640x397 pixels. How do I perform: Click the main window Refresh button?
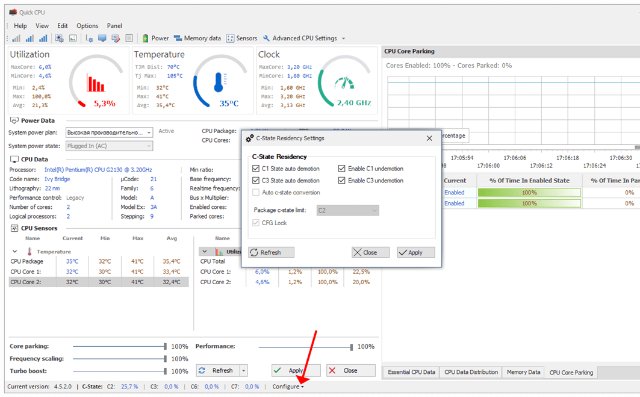click(218, 370)
